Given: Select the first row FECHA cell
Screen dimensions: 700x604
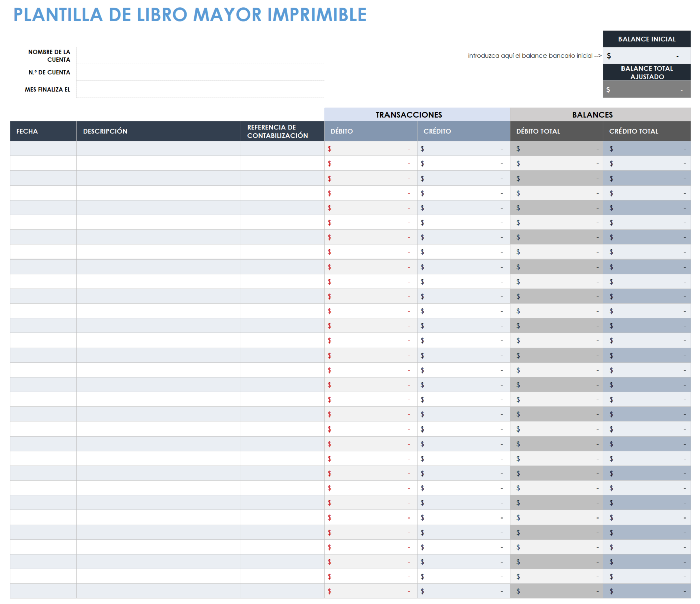Looking at the screenshot, I should click(x=43, y=149).
